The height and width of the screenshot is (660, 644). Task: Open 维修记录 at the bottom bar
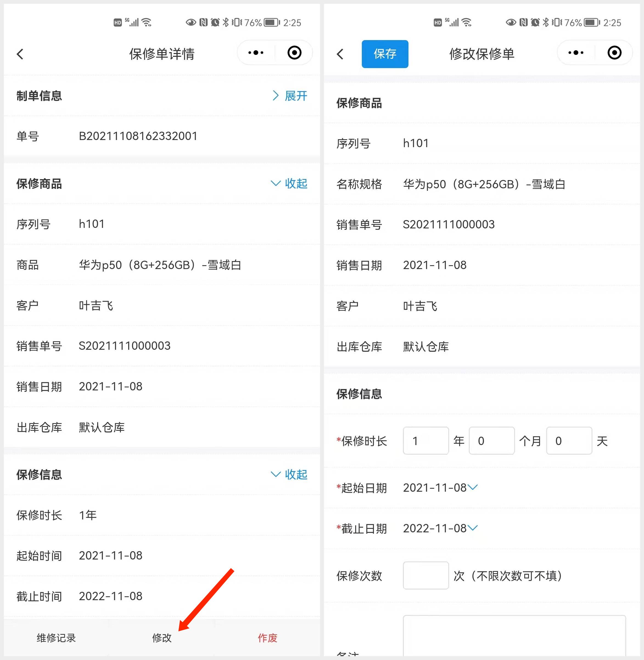56,638
